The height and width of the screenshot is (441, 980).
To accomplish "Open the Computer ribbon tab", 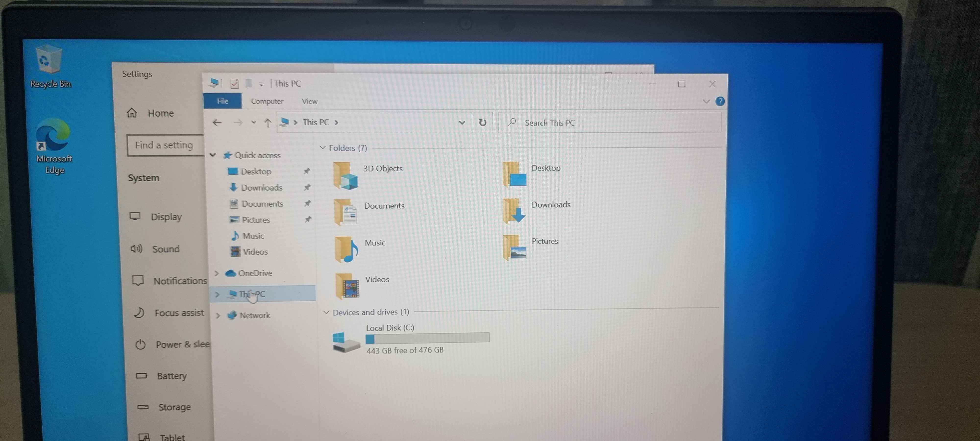I will click(x=267, y=101).
